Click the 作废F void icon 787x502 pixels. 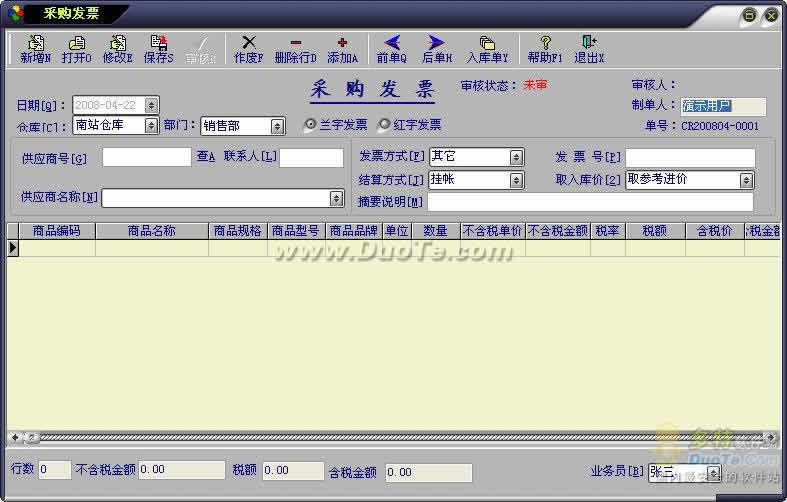[248, 50]
